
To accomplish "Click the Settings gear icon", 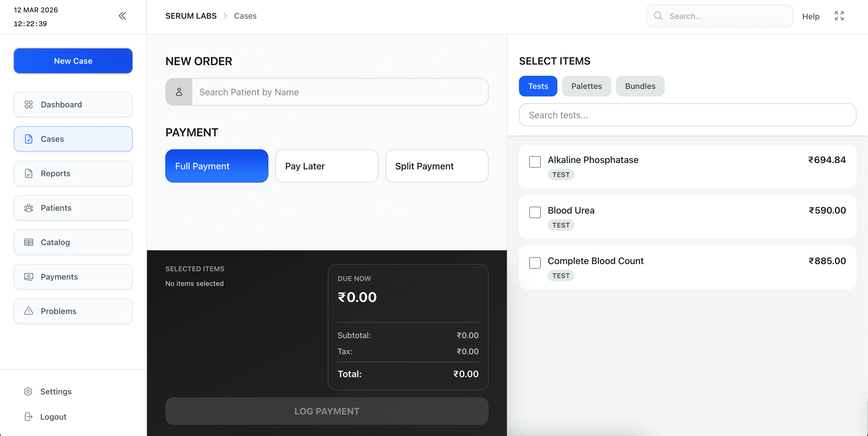I will pyautogui.click(x=28, y=392).
